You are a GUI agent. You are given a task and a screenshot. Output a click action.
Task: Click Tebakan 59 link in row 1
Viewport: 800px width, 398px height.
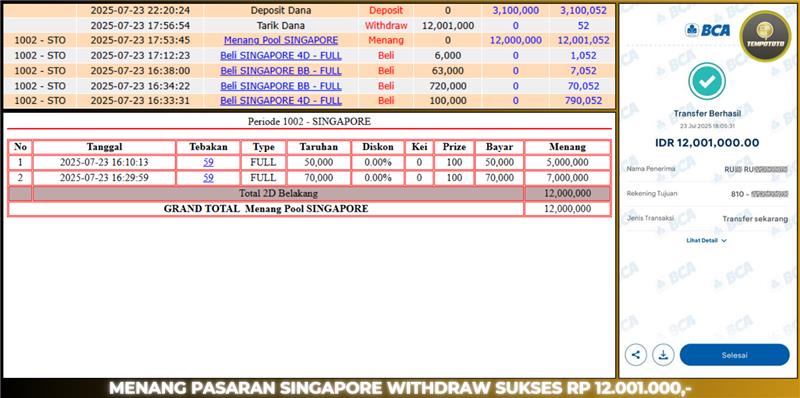[x=208, y=162]
